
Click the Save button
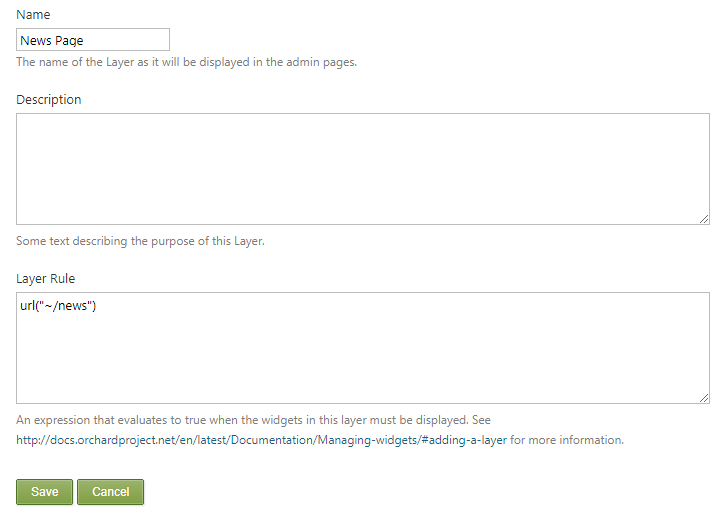[x=44, y=492]
